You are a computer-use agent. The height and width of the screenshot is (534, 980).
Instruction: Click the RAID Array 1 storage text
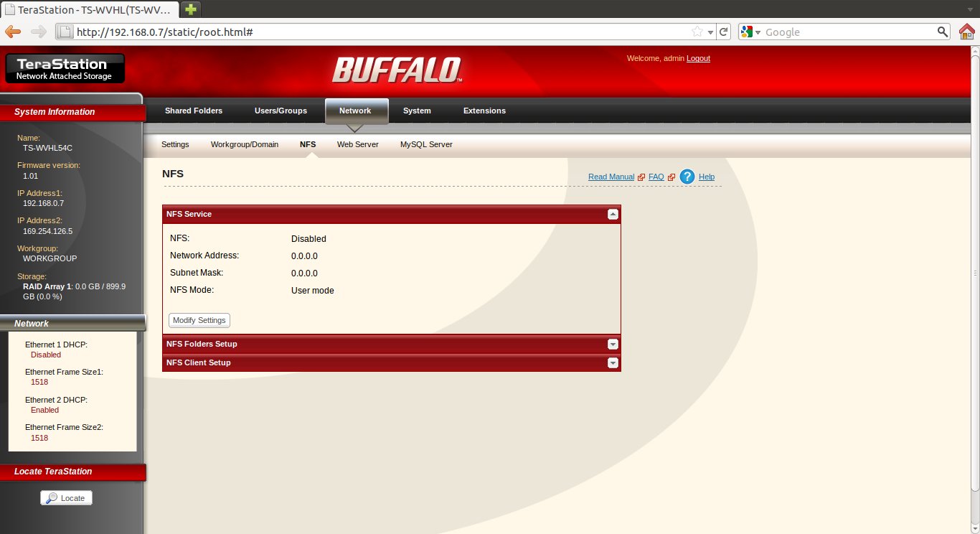point(74,291)
